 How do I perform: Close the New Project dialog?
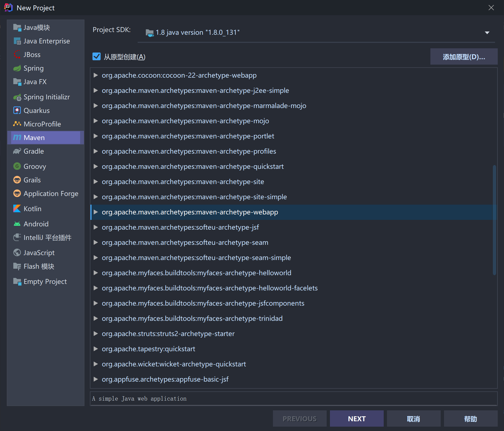491,8
